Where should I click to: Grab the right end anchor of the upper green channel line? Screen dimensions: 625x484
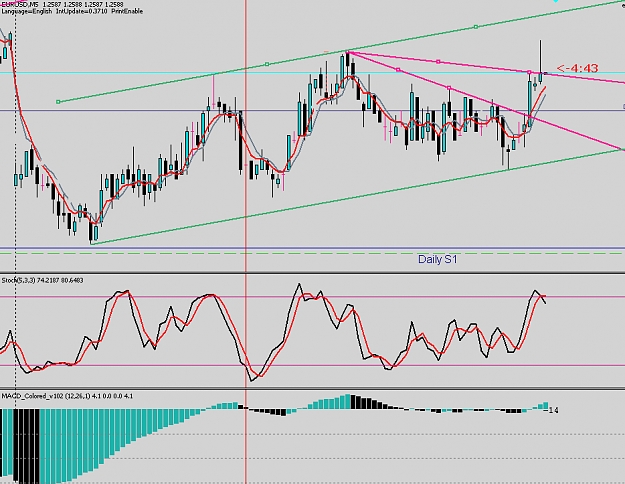click(476, 27)
